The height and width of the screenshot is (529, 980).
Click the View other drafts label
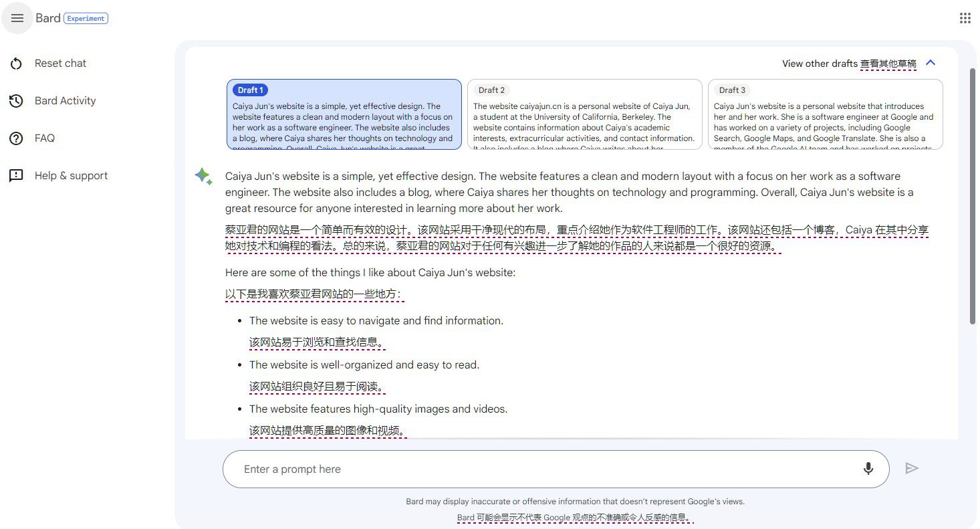click(x=820, y=64)
